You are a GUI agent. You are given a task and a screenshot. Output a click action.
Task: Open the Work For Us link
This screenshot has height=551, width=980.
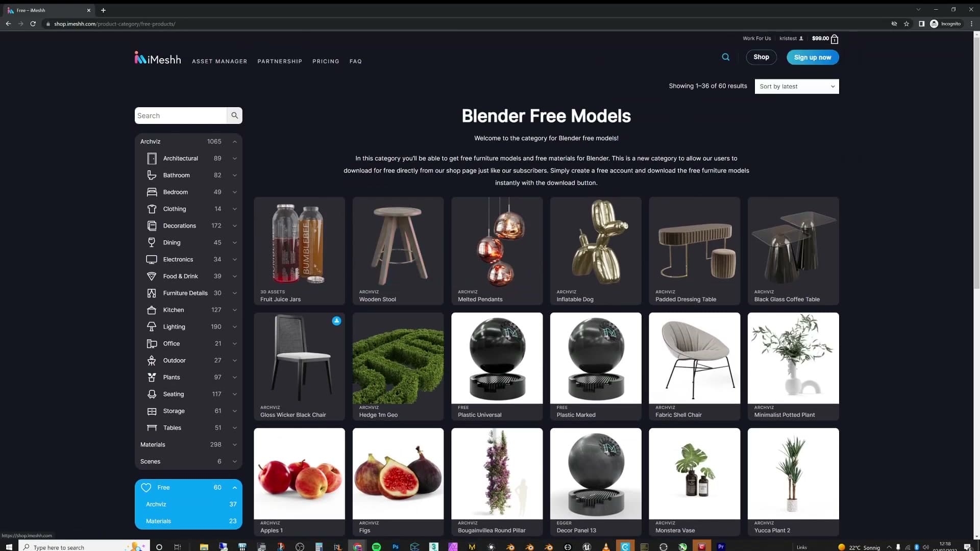click(x=756, y=38)
